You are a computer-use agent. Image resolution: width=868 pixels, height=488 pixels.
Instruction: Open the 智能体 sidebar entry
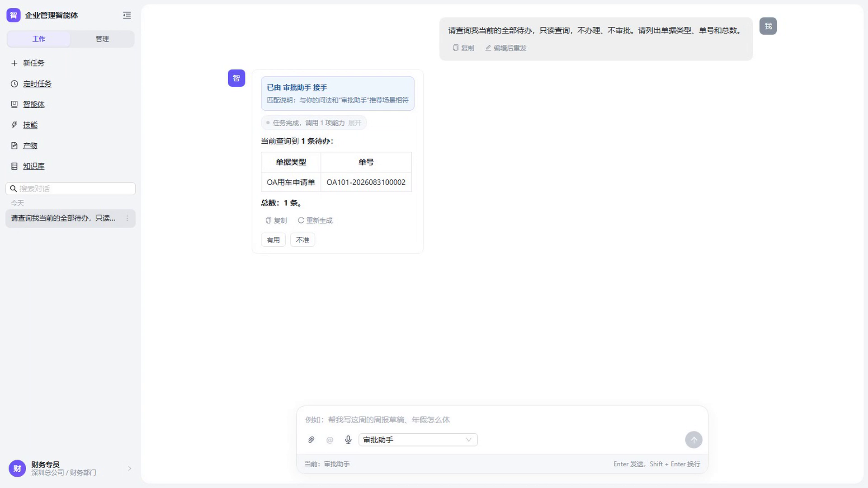pos(34,104)
